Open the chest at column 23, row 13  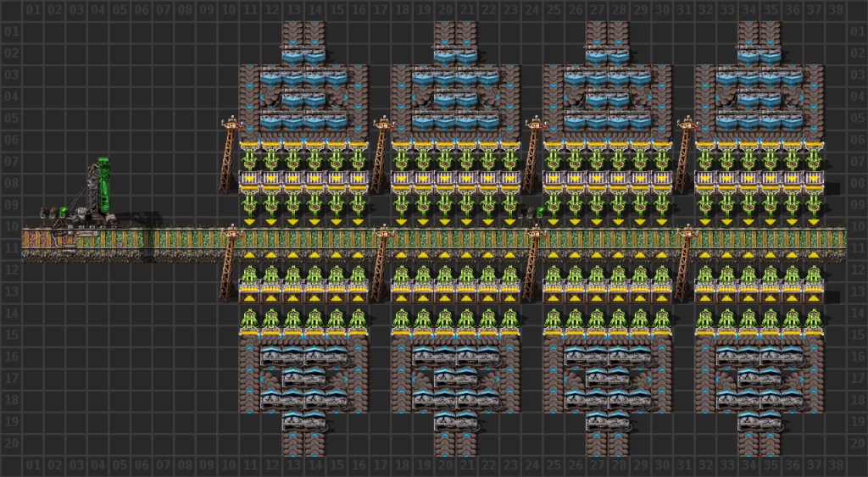pyautogui.click(x=509, y=293)
